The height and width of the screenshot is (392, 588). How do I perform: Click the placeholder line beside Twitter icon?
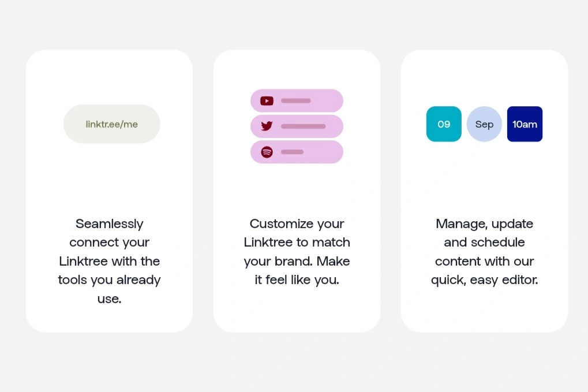[x=303, y=126]
